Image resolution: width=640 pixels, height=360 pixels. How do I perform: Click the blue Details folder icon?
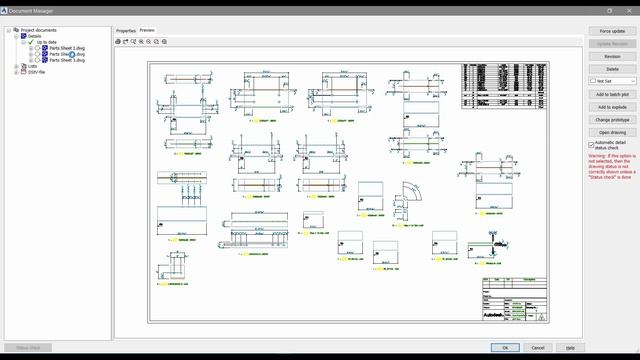pos(24,36)
